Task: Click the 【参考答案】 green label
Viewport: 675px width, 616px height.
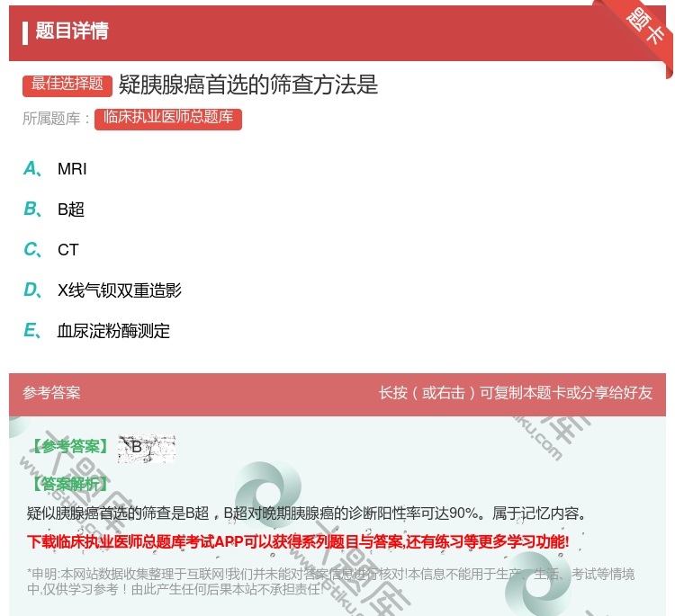Action: (x=69, y=447)
